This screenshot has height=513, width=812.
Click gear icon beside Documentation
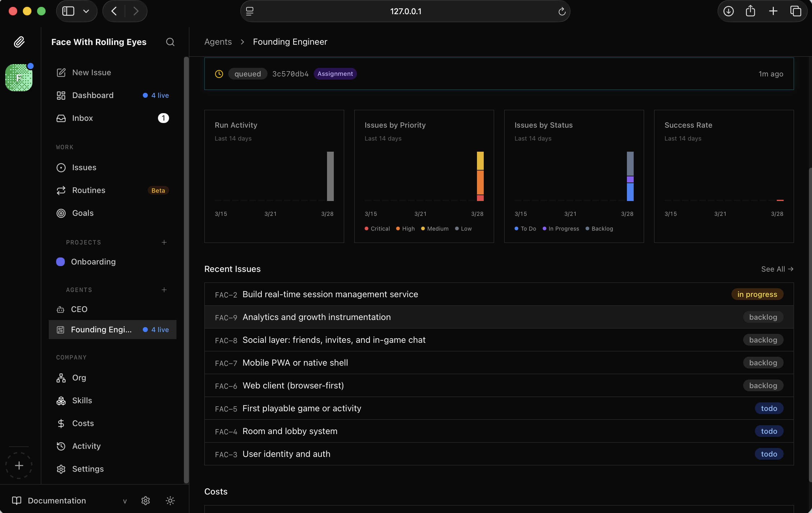pos(146,501)
